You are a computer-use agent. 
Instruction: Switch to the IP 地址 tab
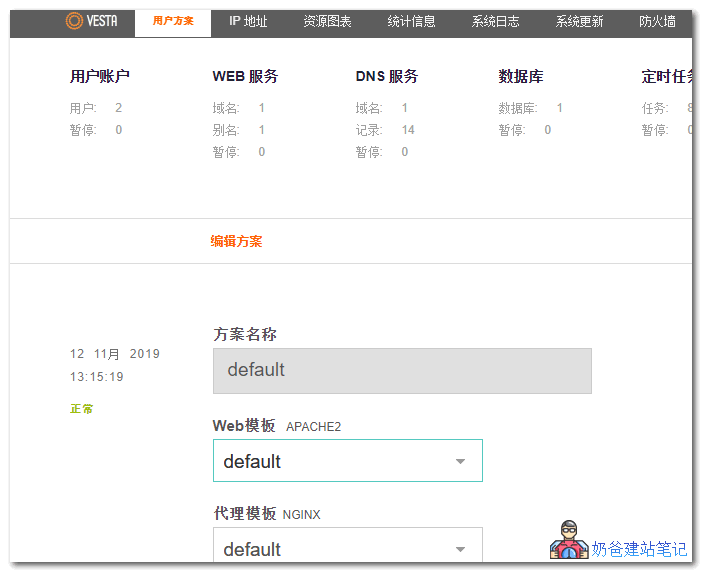click(248, 21)
